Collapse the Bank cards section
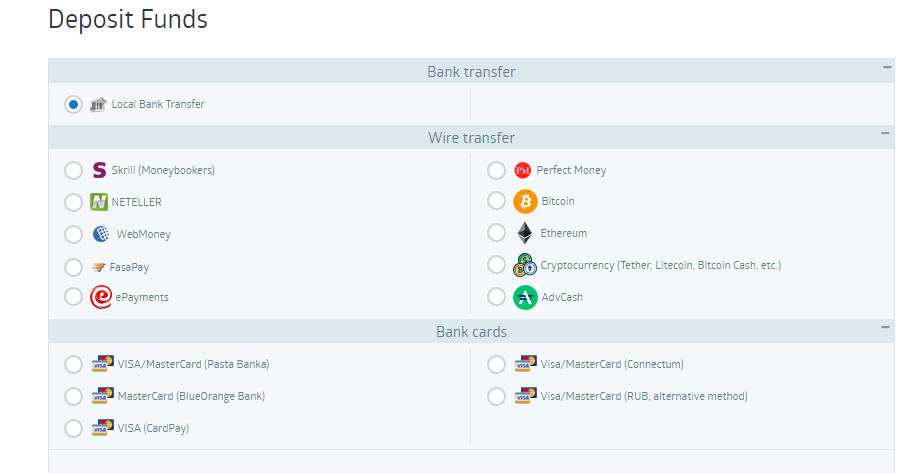912x473 pixels. click(x=885, y=327)
